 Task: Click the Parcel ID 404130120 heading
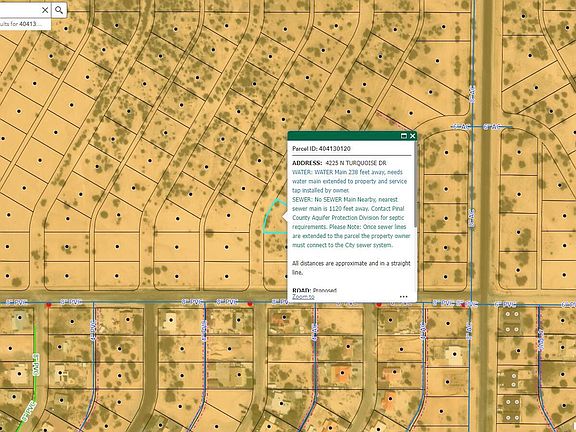pyautogui.click(x=321, y=149)
